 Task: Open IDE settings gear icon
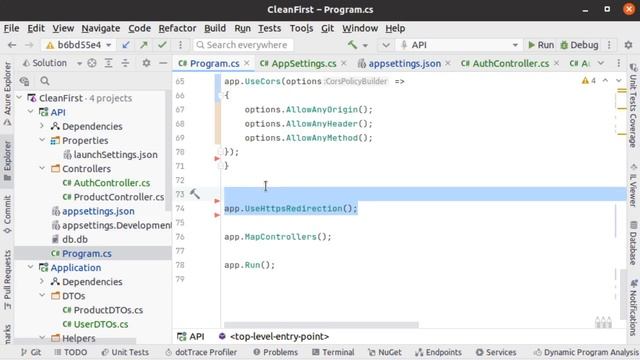point(628,45)
